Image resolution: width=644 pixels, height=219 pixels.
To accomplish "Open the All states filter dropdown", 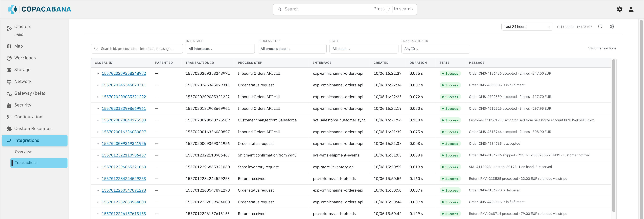I will 364,49.
